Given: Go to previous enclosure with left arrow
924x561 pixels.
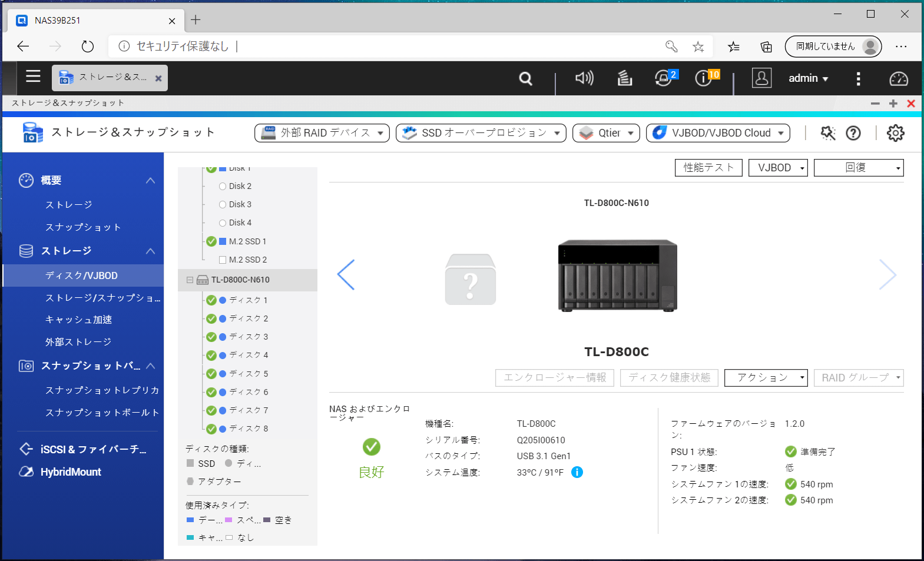Looking at the screenshot, I should 346,275.
